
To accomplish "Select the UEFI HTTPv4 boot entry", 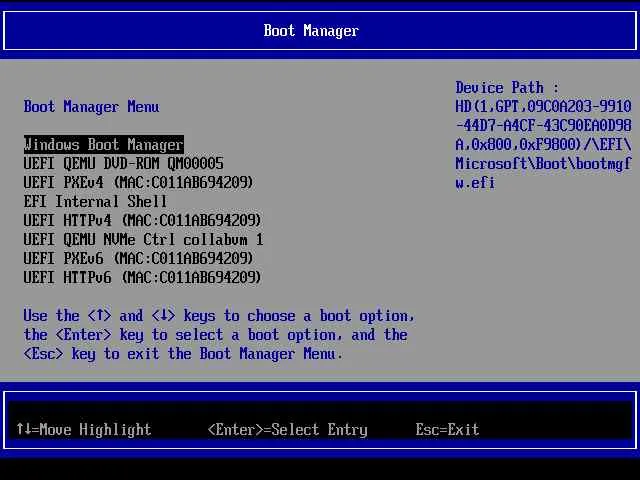I will [x=142, y=220].
